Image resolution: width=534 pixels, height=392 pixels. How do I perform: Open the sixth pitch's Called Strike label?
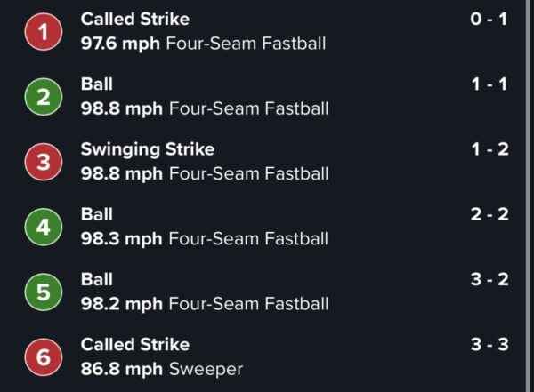click(x=134, y=343)
